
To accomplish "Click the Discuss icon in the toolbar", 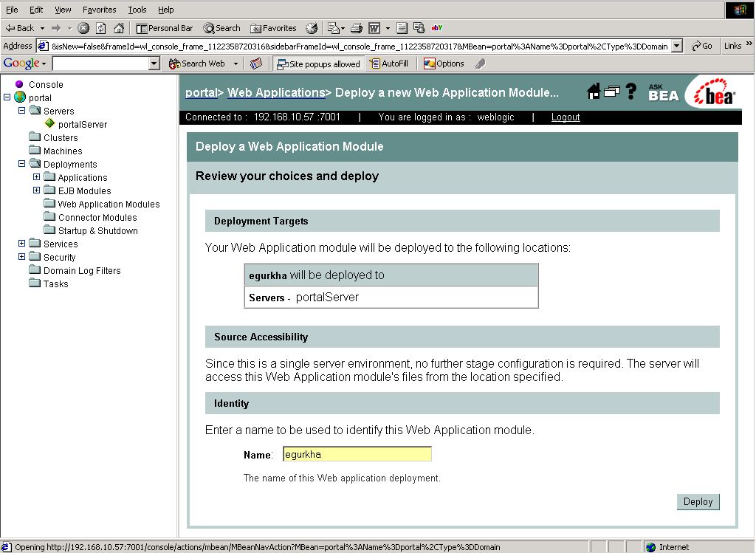I will coord(402,28).
